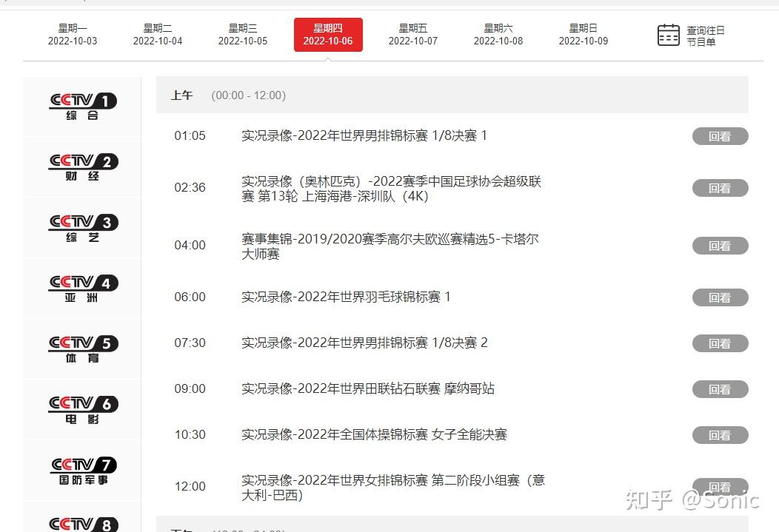The image size is (779, 532).
Task: Switch to 星期日 2022-10-09 tab
Action: pyautogui.click(x=584, y=35)
